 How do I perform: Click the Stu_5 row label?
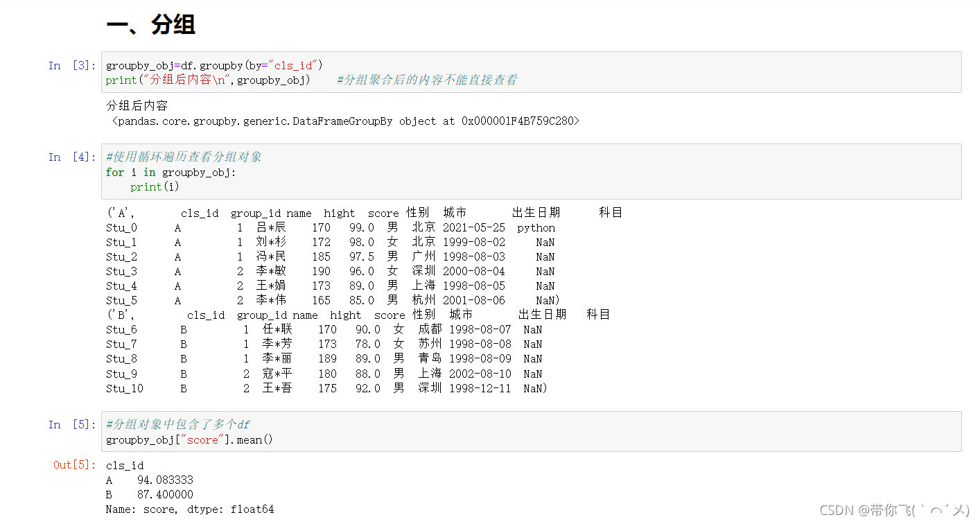(121, 301)
